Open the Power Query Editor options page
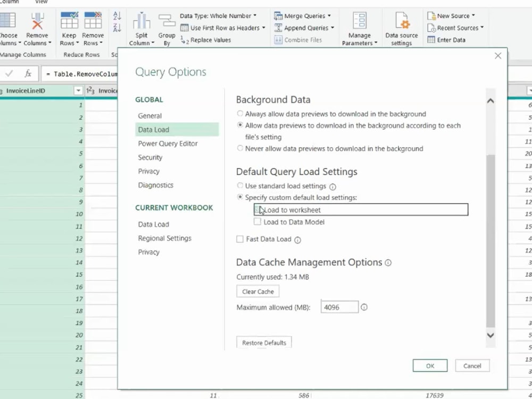This screenshot has width=532, height=399. click(168, 144)
